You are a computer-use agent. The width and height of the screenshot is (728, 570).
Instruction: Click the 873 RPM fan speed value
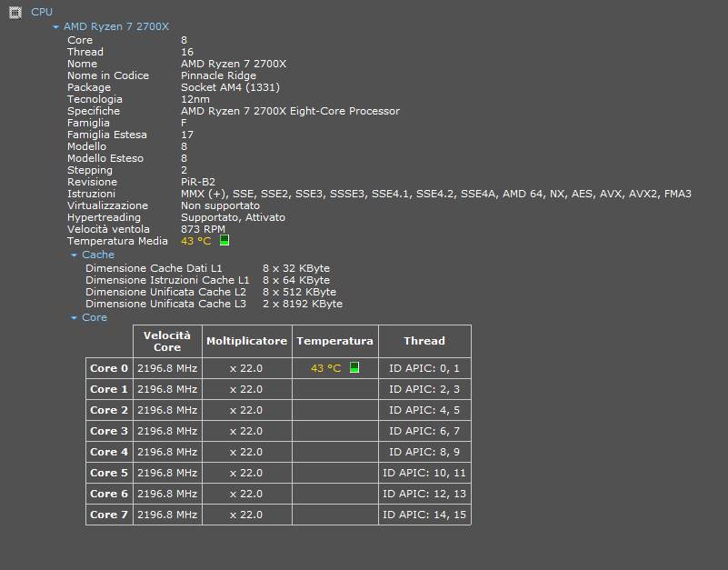[x=203, y=229]
